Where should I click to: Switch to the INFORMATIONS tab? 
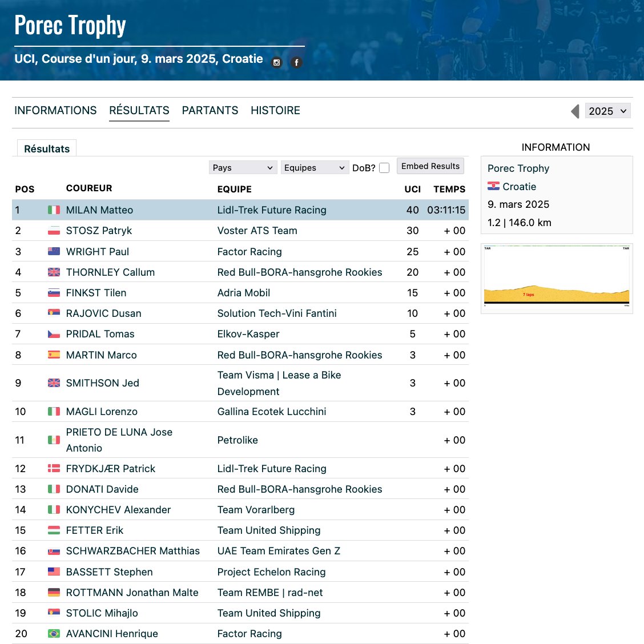point(55,111)
